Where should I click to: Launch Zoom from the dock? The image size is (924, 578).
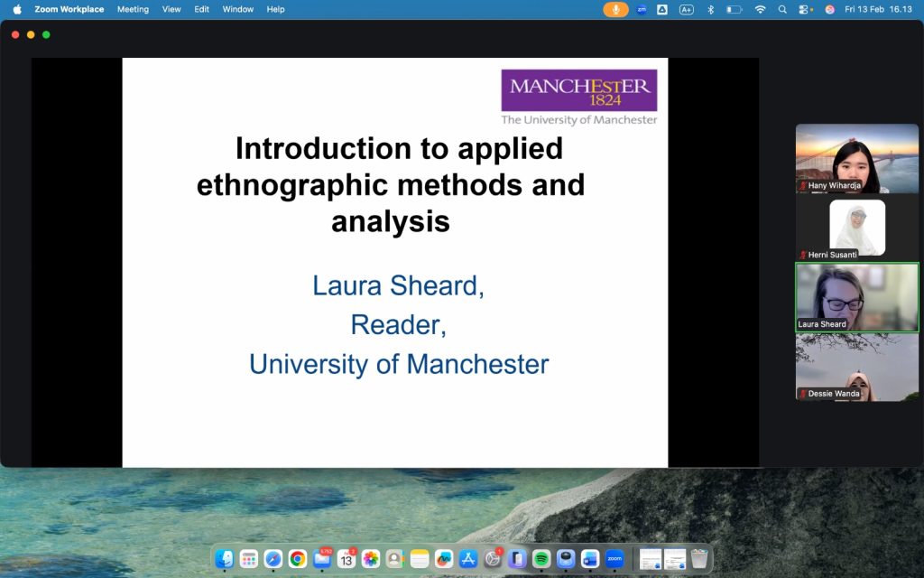[614, 559]
